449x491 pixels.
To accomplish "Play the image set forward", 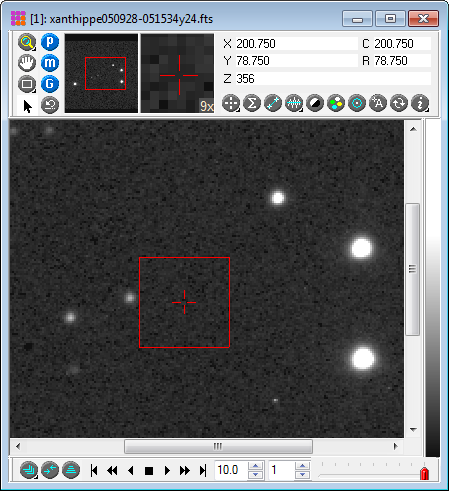I will coord(167,470).
